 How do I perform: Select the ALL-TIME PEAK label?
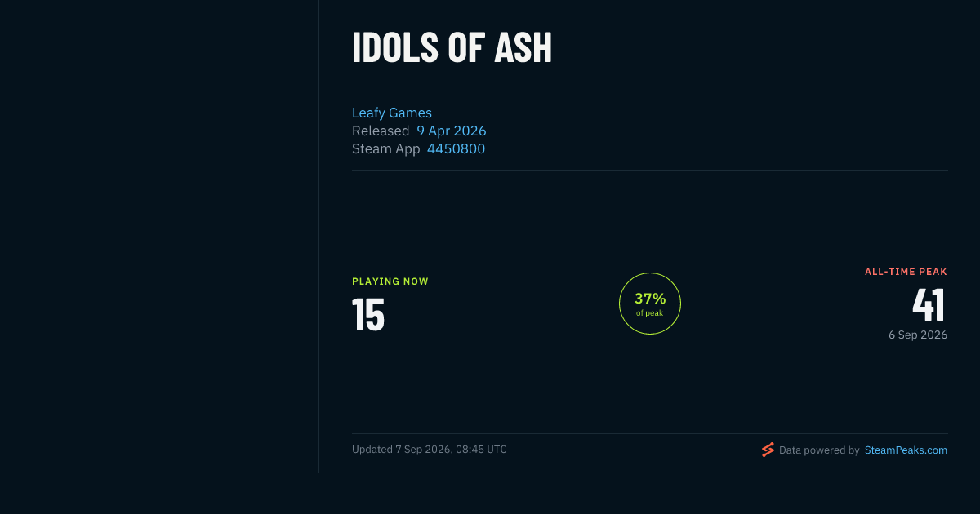pos(906,272)
